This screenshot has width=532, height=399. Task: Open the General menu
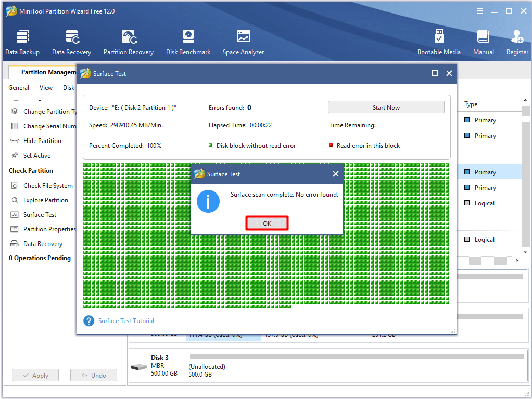19,88
